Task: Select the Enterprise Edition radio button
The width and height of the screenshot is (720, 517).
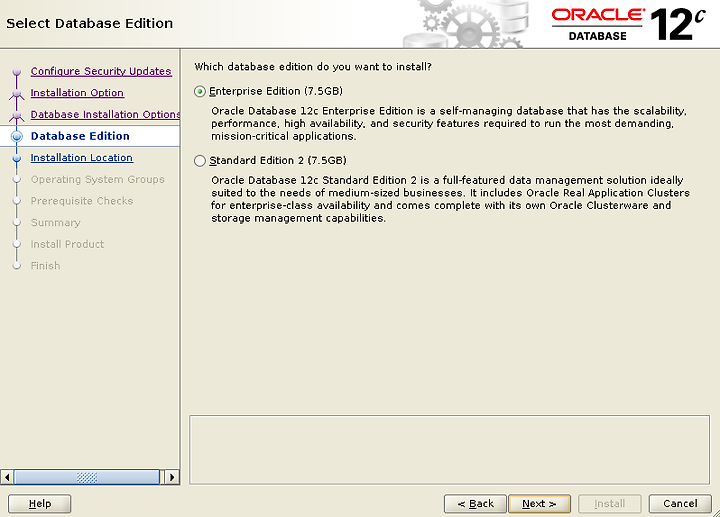Action: (200, 91)
